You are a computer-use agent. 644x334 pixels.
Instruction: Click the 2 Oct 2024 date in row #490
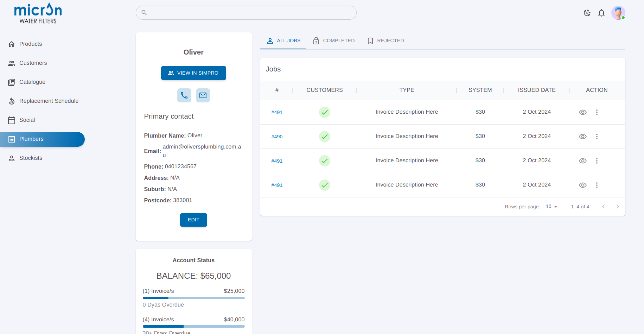(x=537, y=136)
